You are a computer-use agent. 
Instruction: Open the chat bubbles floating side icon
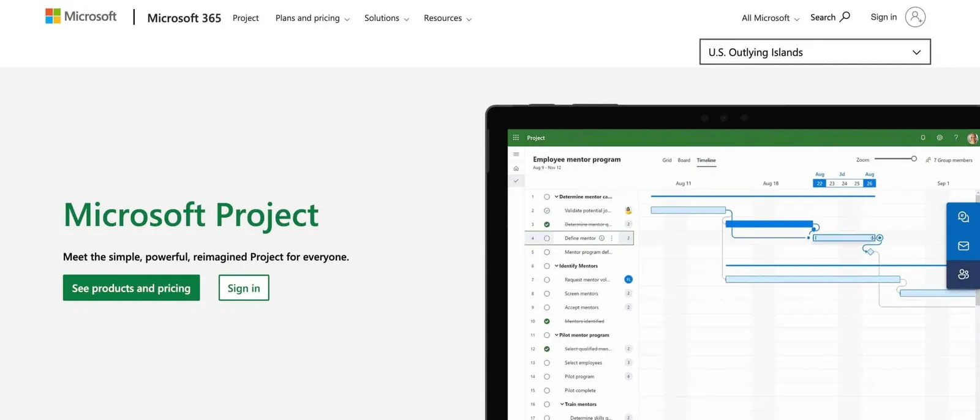[963, 217]
